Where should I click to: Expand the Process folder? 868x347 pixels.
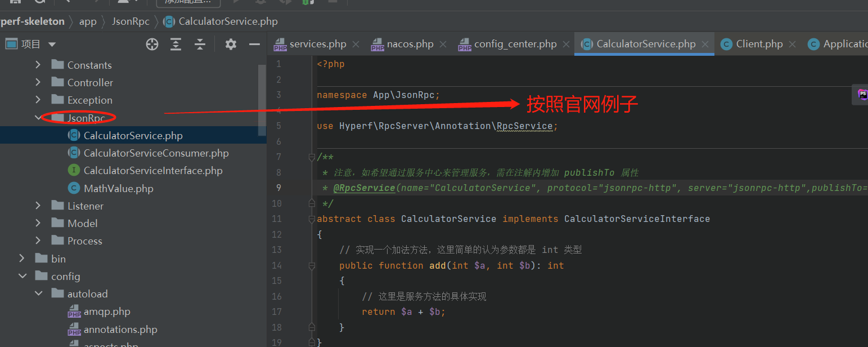tap(38, 241)
